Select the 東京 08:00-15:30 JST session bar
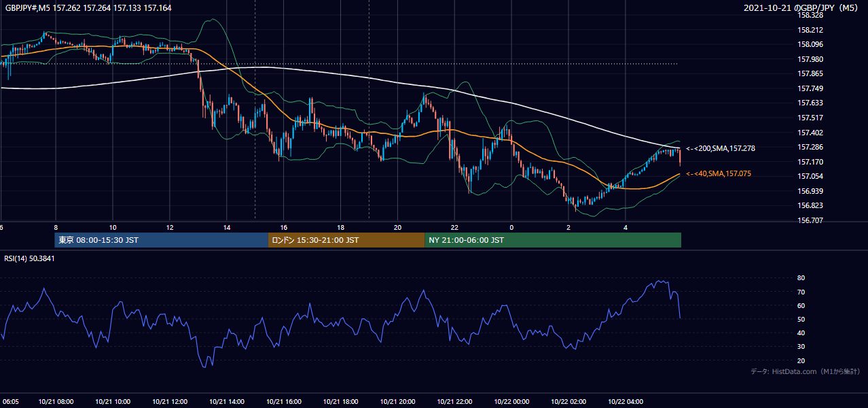 click(162, 240)
